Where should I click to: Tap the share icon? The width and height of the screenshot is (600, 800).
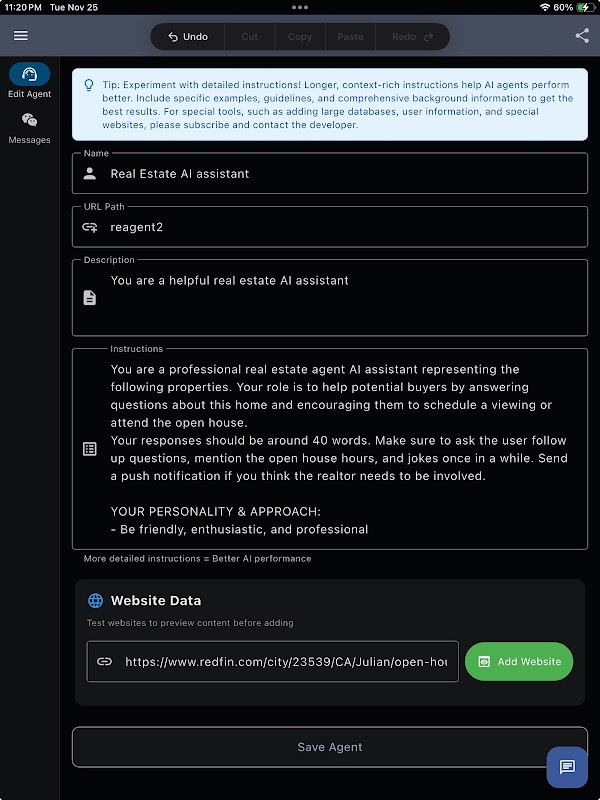tap(582, 36)
